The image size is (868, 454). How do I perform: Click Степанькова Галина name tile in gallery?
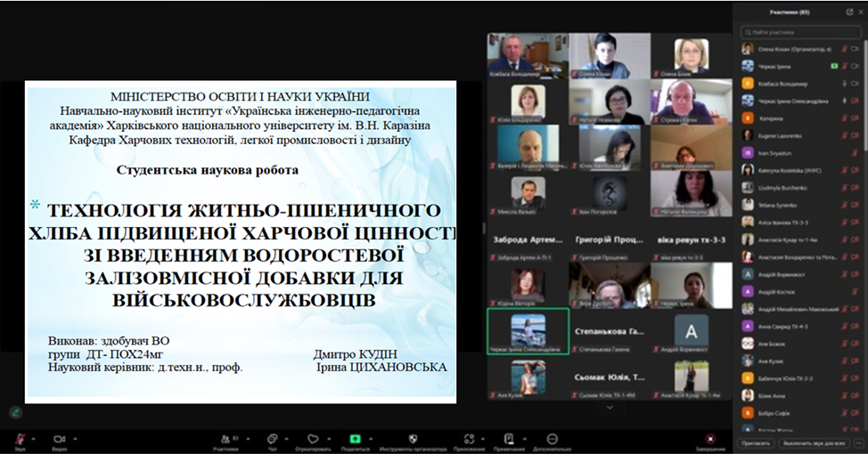tap(610, 331)
